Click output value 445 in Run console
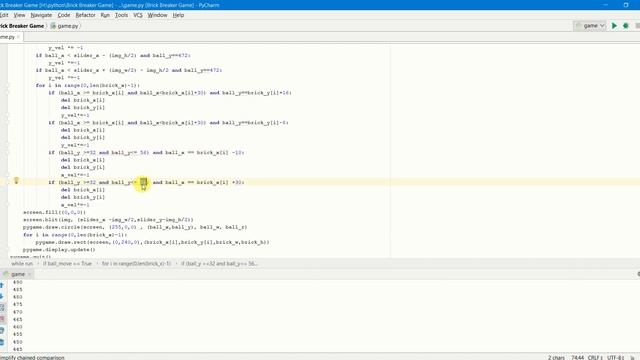Viewport: 640px width, 360px height. point(18,349)
